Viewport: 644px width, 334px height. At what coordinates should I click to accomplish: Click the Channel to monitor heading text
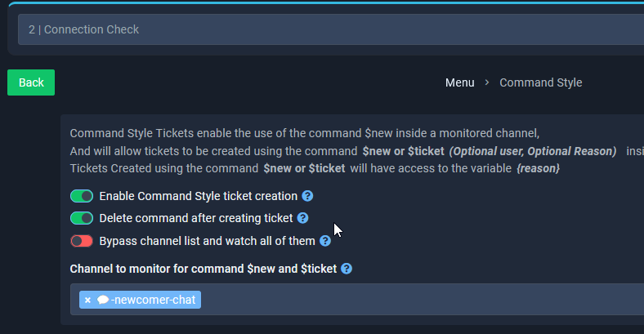pos(203,269)
